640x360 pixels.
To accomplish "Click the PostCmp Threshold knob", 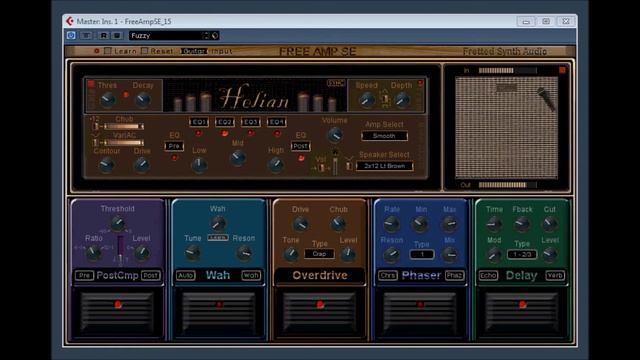I will (118, 223).
